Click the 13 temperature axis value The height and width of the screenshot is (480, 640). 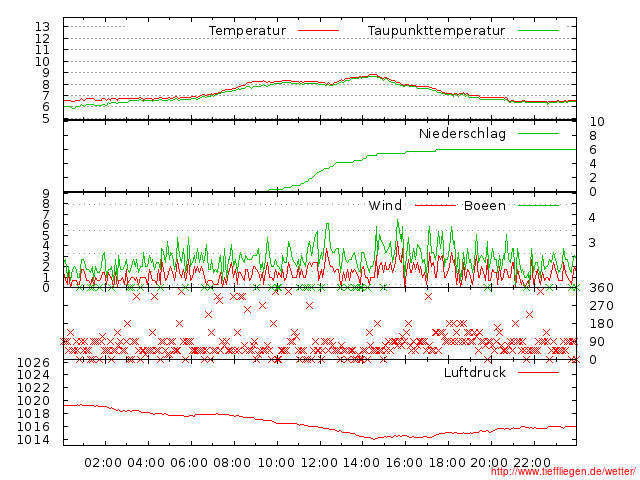click(42, 27)
